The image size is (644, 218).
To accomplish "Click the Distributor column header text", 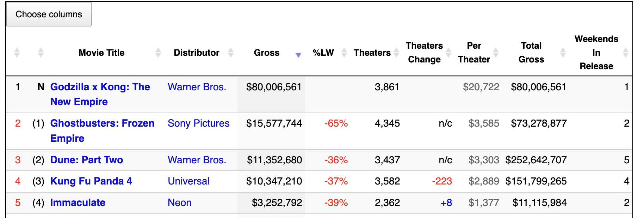I will [x=197, y=53].
